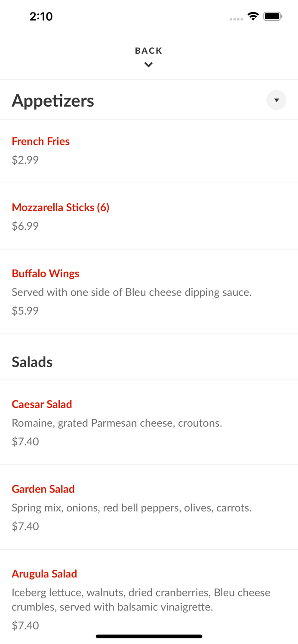Tap the battery indicator icon
298x644 pixels.
point(273,15)
